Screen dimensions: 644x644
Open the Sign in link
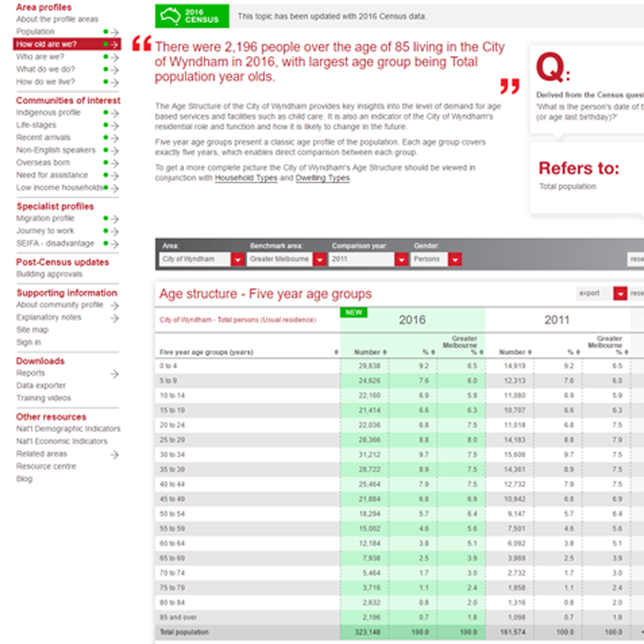click(29, 342)
